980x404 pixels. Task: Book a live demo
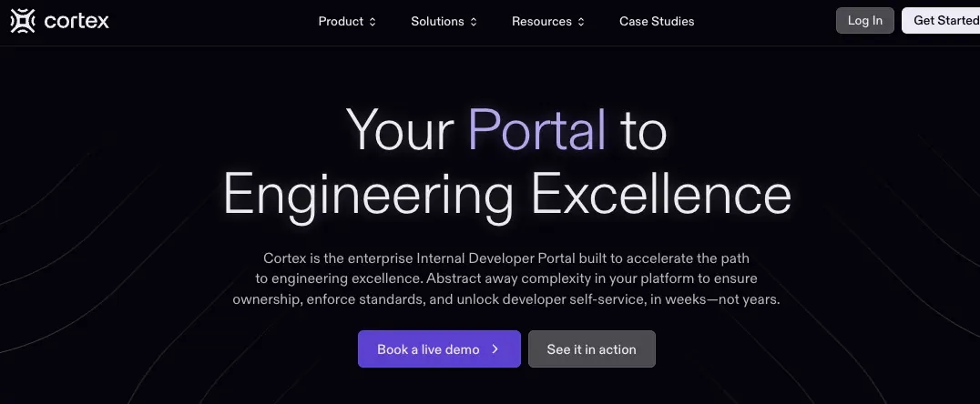[x=439, y=349]
